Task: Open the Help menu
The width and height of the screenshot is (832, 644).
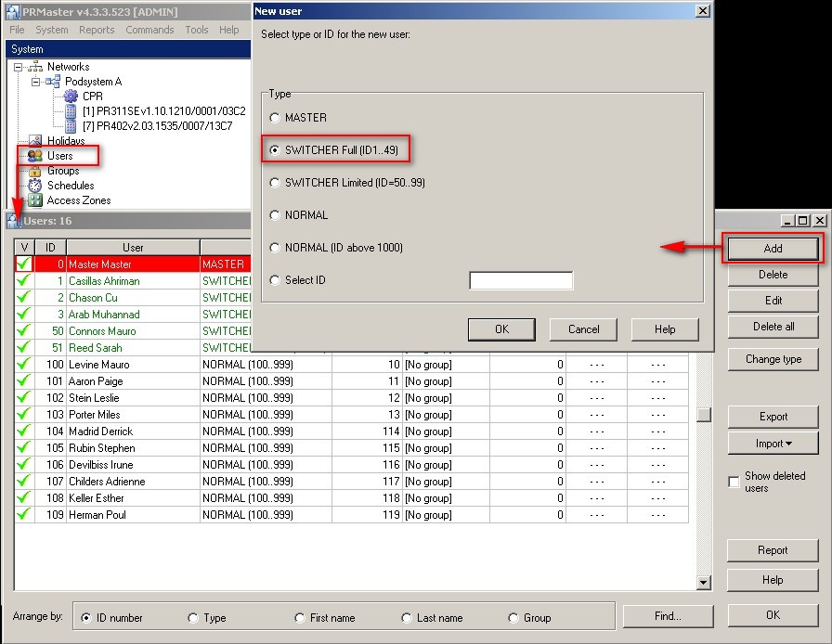Action: click(228, 30)
